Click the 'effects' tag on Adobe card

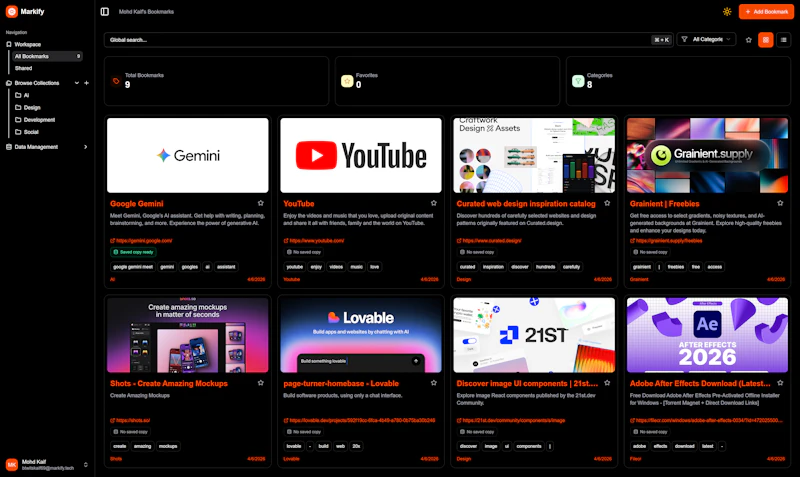click(x=660, y=446)
